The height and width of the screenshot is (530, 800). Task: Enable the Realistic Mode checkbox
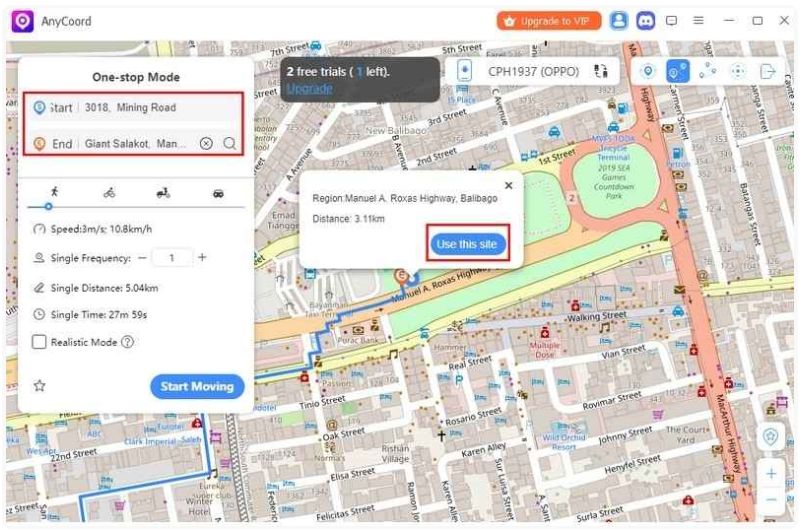point(39,342)
